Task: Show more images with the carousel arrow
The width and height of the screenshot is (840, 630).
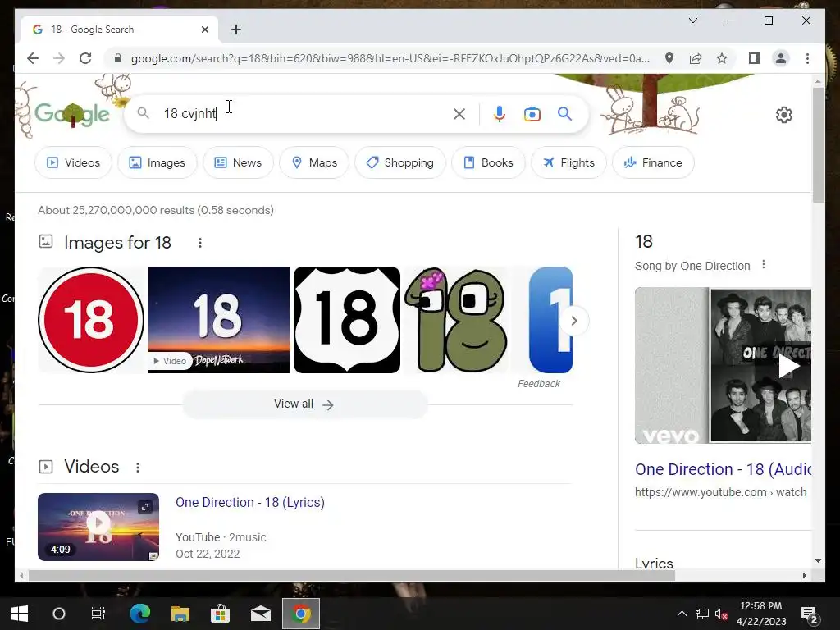Action: 573,321
